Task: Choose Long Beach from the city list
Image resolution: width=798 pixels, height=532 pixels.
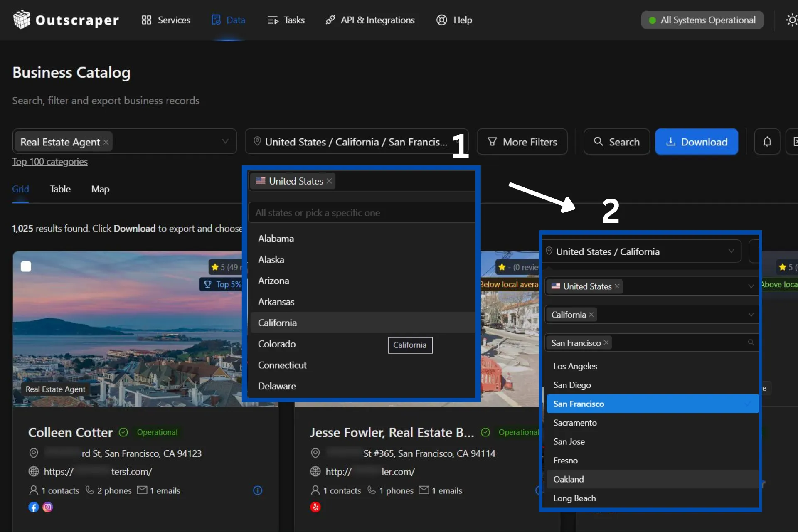Action: coord(653,498)
